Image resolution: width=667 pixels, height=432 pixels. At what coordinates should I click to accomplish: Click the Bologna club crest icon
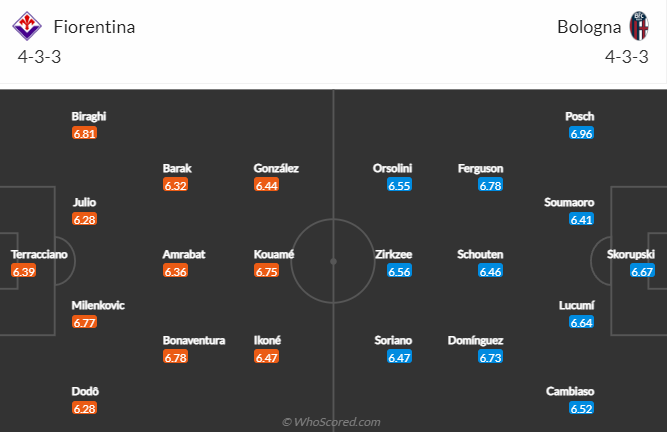638,27
